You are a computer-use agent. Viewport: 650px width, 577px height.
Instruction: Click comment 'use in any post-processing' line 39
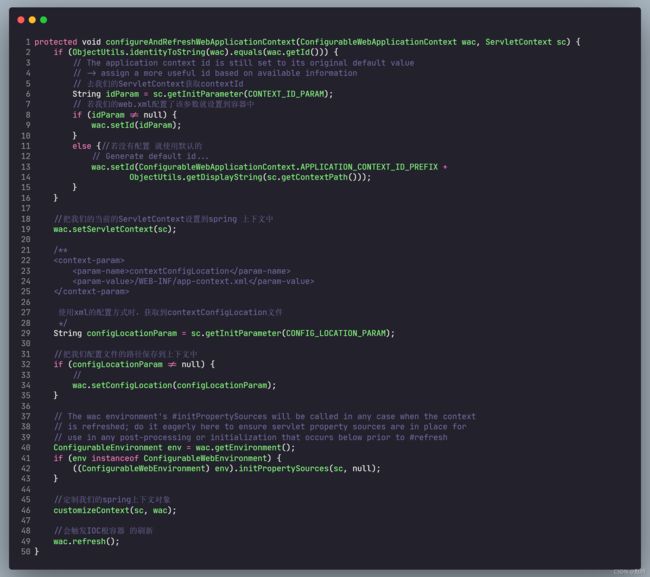[251, 437]
